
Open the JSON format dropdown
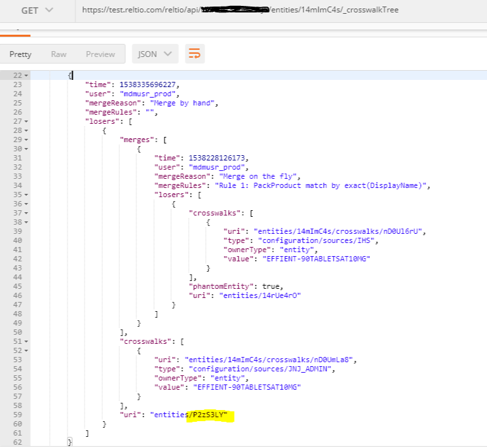tap(155, 54)
